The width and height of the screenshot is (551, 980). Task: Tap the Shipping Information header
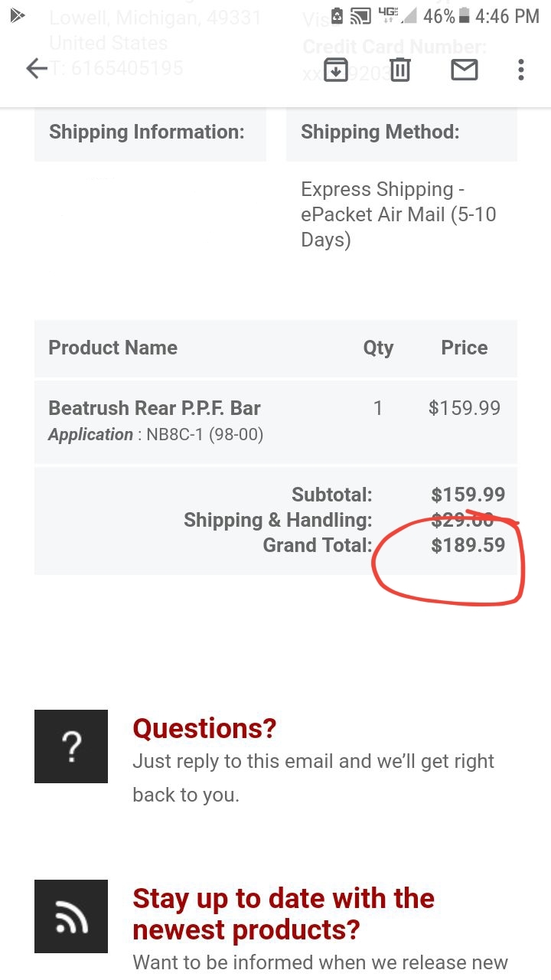click(147, 132)
